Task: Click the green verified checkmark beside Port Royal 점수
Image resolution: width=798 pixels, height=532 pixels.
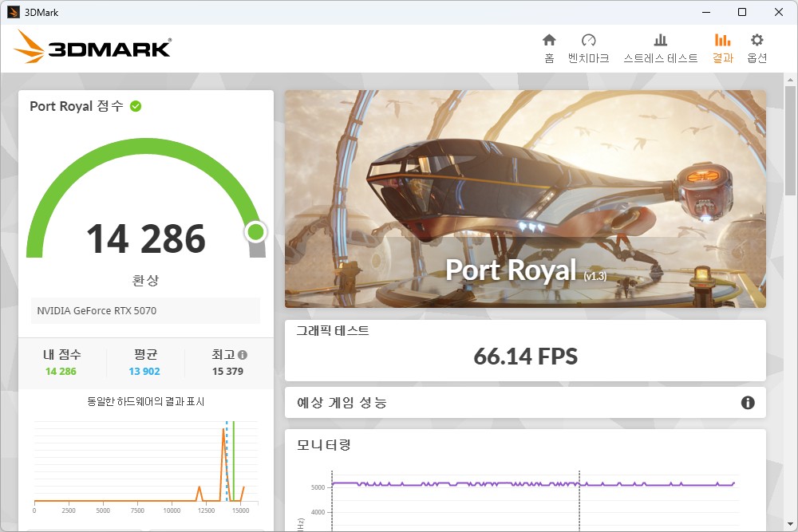Action: [x=136, y=106]
